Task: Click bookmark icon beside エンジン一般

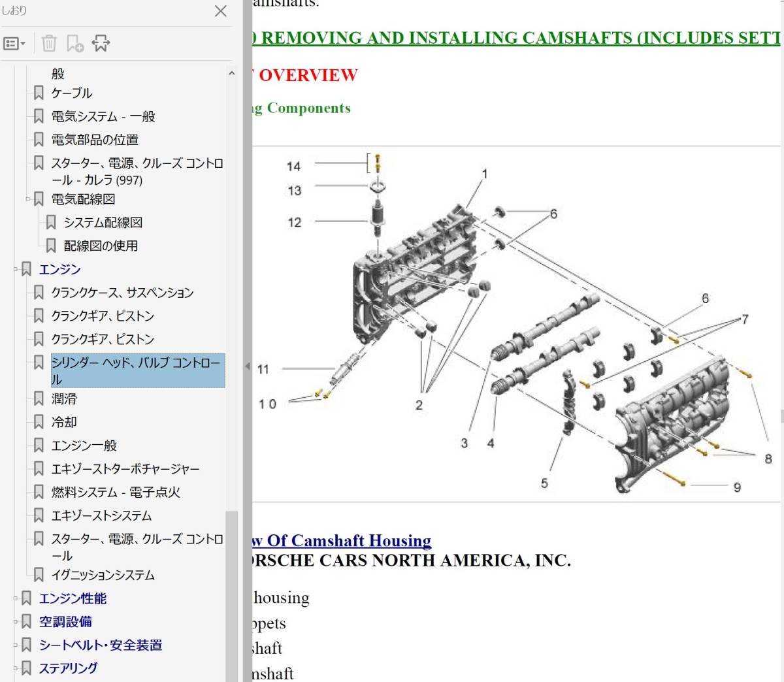Action: pos(39,446)
